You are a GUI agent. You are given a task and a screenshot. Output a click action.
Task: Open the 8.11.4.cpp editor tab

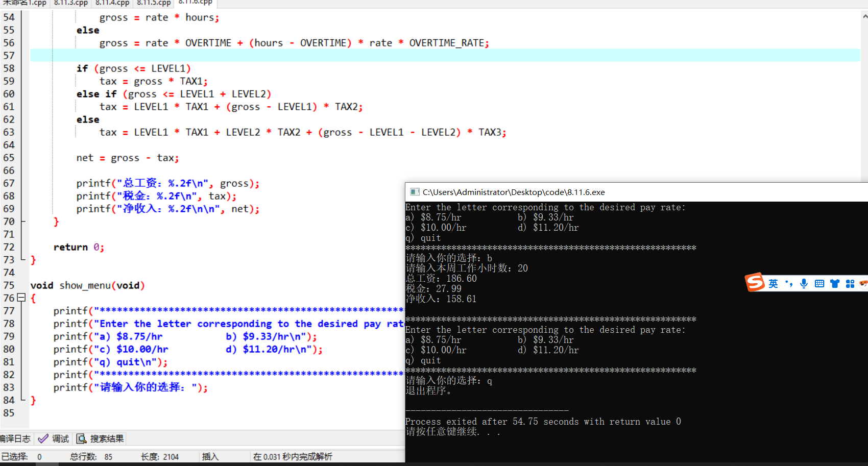[112, 3]
